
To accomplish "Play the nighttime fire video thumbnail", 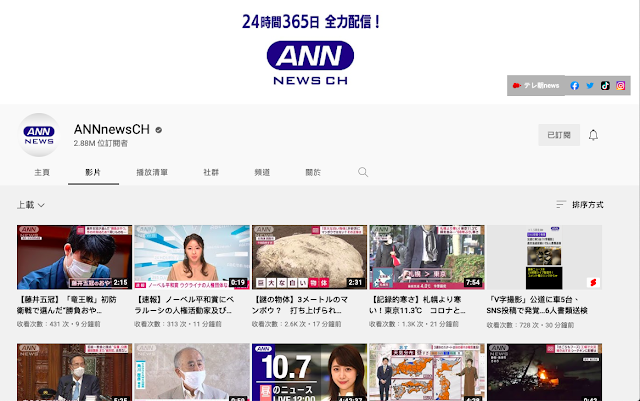I will pos(544,372).
